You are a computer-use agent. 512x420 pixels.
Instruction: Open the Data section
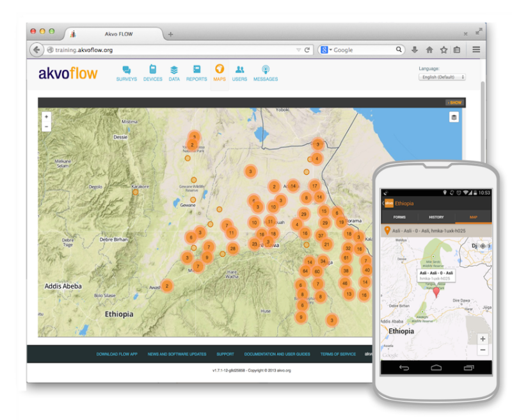pyautogui.click(x=174, y=73)
